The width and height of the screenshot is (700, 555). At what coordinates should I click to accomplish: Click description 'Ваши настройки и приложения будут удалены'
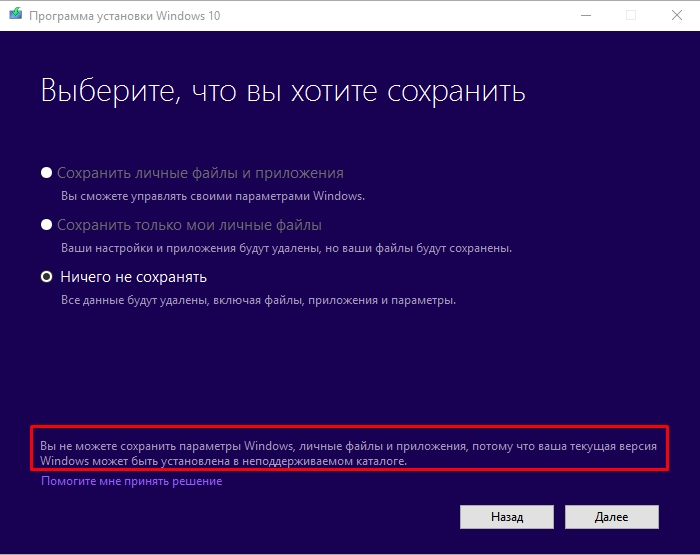pos(286,248)
